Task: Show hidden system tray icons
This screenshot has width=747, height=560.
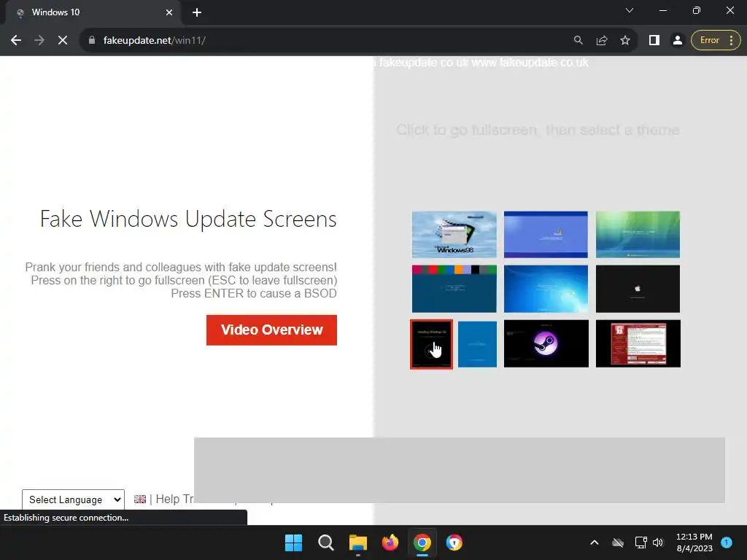Action: click(x=594, y=542)
